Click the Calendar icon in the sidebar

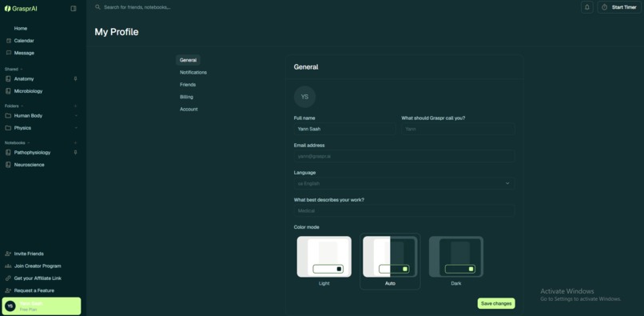pyautogui.click(x=9, y=41)
